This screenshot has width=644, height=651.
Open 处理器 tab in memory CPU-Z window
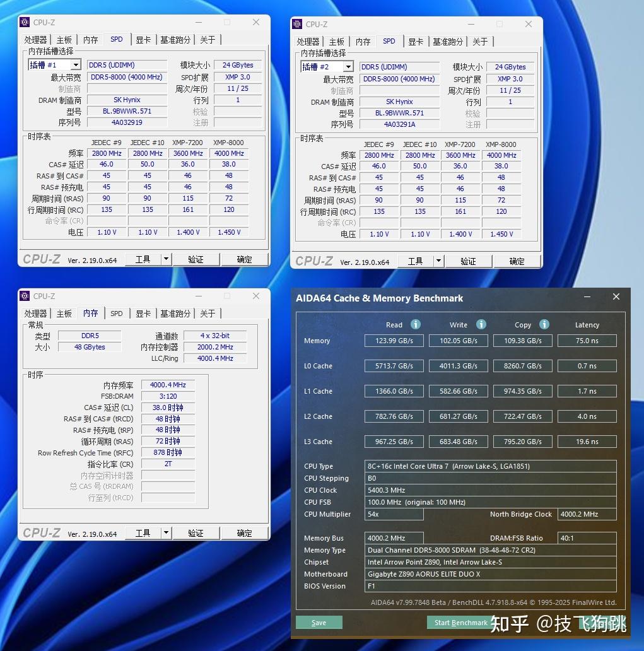pos(35,314)
